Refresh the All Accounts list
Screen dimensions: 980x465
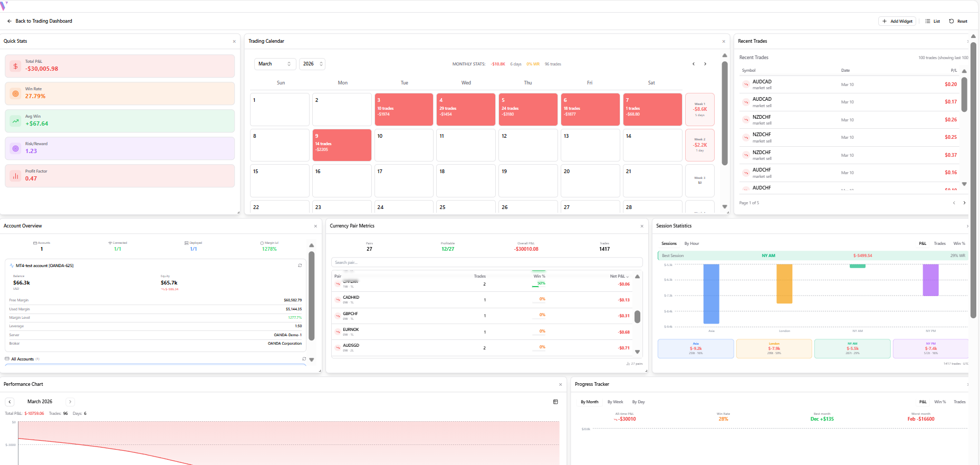coord(304,359)
